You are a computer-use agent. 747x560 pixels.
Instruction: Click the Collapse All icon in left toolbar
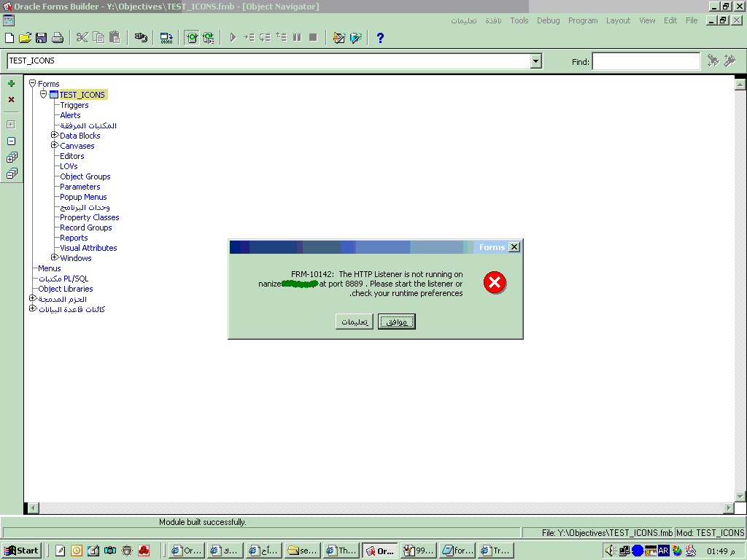pyautogui.click(x=11, y=174)
